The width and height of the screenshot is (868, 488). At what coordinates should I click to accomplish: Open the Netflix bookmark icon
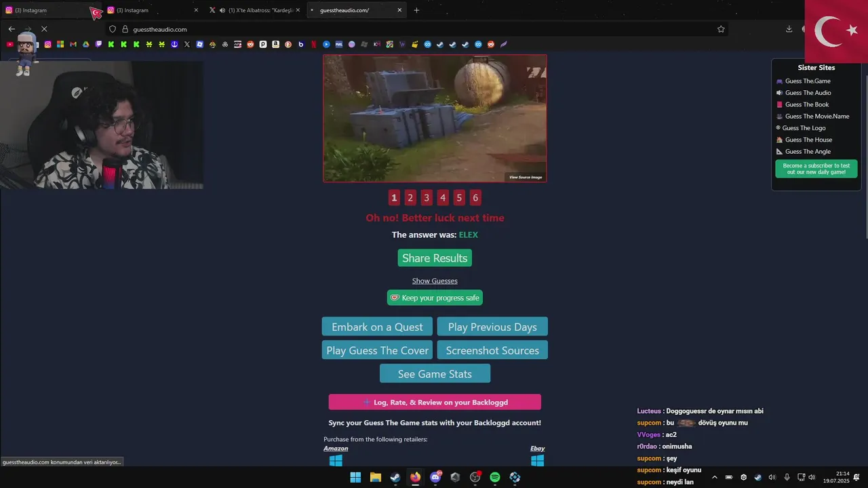(313, 44)
